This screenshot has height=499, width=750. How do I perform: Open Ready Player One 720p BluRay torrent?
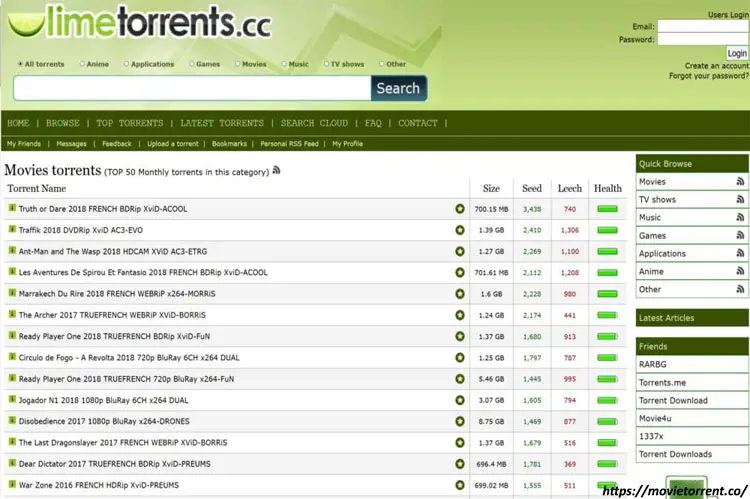[x=126, y=379]
